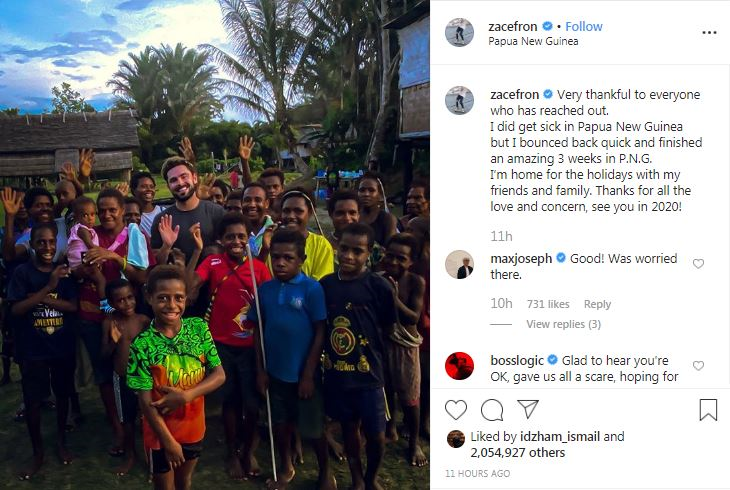Open maxjoseph's profile avatar
Image resolution: width=730 pixels, height=490 pixels.
[x=460, y=264]
